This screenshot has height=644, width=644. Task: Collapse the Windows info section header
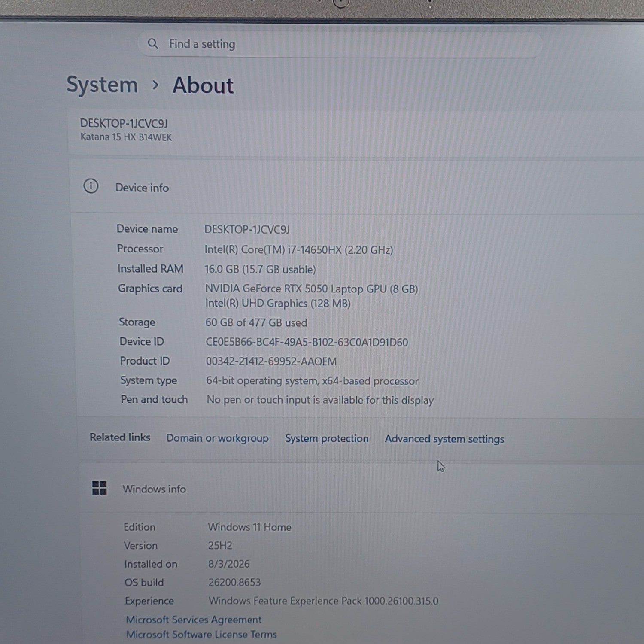click(361, 489)
